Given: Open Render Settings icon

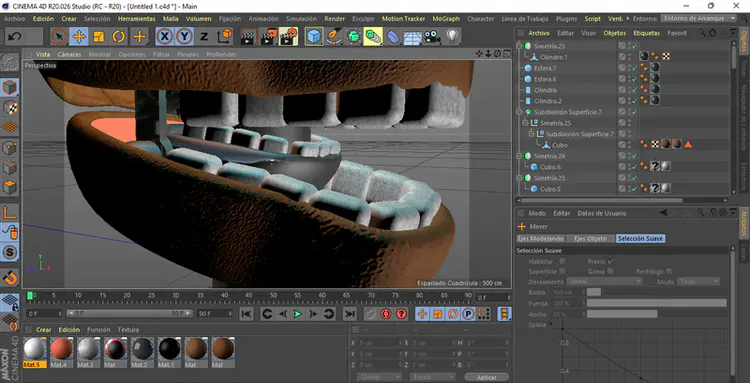Looking at the screenshot, I should (x=288, y=36).
